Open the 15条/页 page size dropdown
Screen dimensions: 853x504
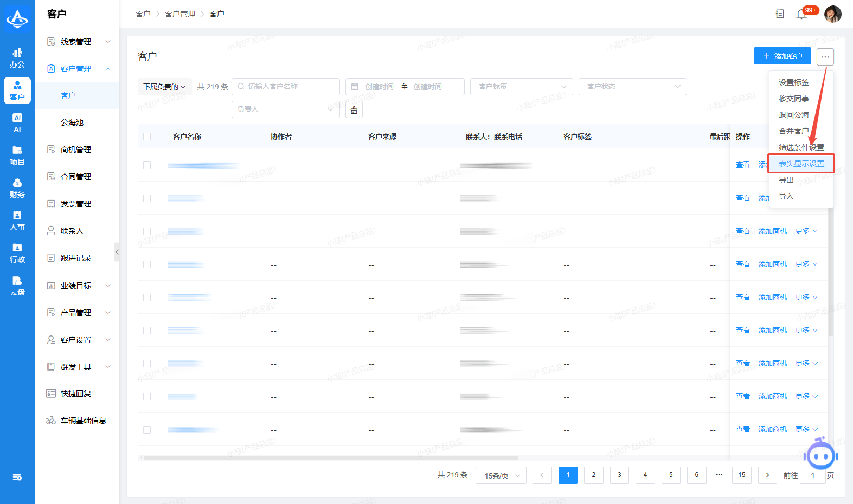pyautogui.click(x=501, y=475)
